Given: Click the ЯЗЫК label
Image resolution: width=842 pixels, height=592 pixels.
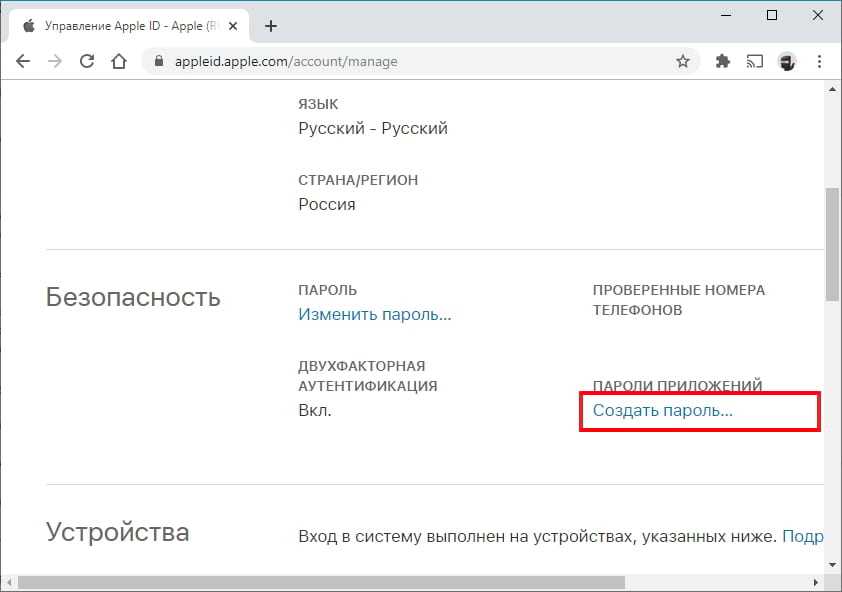Looking at the screenshot, I should coord(318,104).
